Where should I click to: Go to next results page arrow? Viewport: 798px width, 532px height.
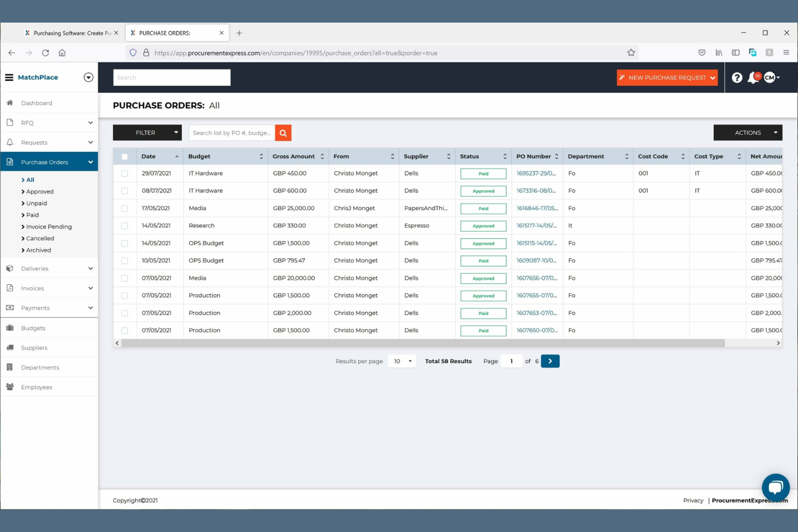tap(550, 361)
